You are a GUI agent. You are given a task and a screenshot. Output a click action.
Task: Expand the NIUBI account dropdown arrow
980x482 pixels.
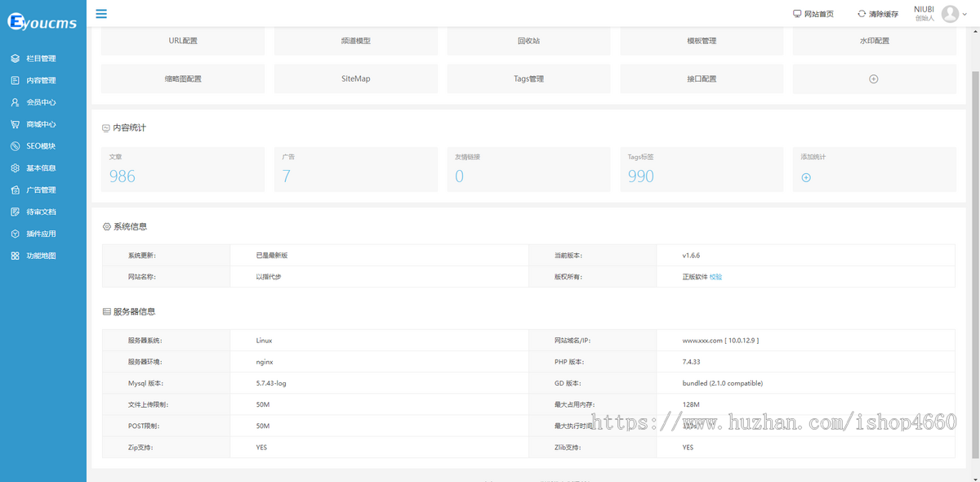click(x=964, y=14)
